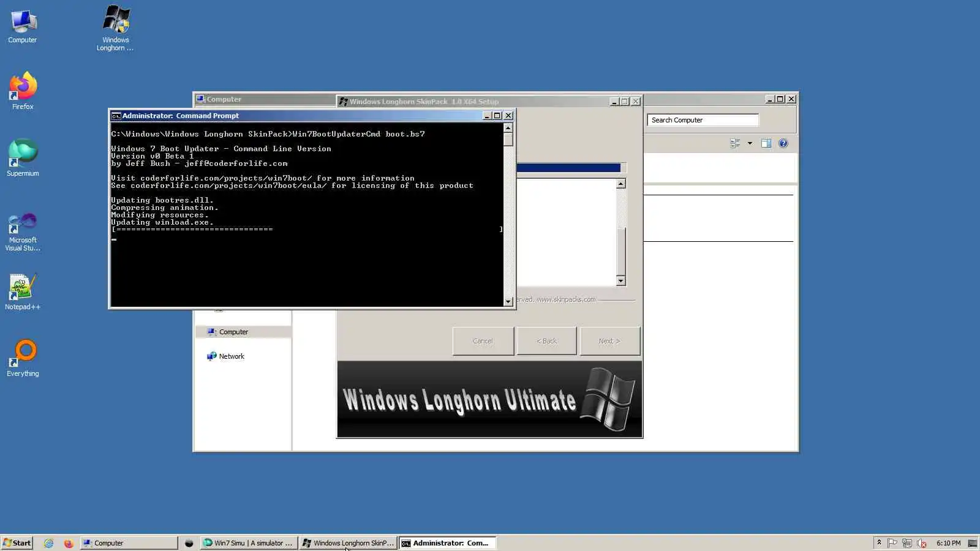Click SkinPack Setup title bar icon

(344, 102)
